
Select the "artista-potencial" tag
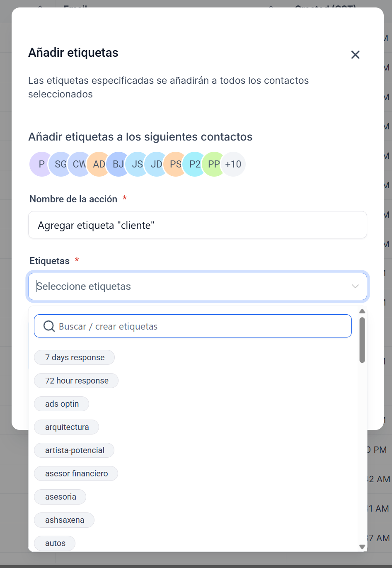click(75, 450)
